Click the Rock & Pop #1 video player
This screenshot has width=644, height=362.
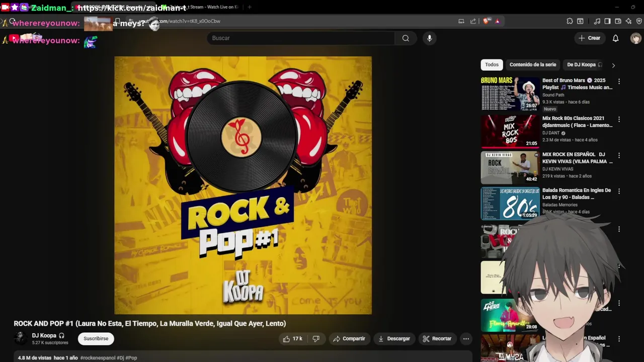[x=243, y=186]
